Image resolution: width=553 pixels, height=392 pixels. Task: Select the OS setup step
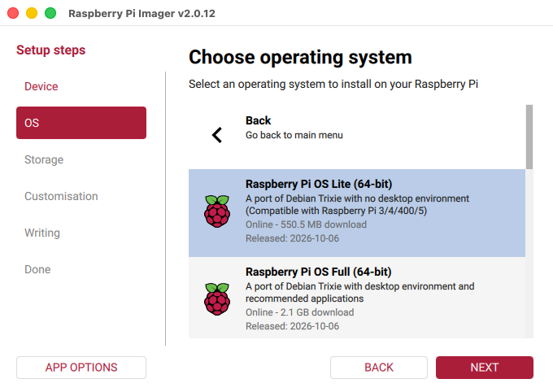(81, 123)
